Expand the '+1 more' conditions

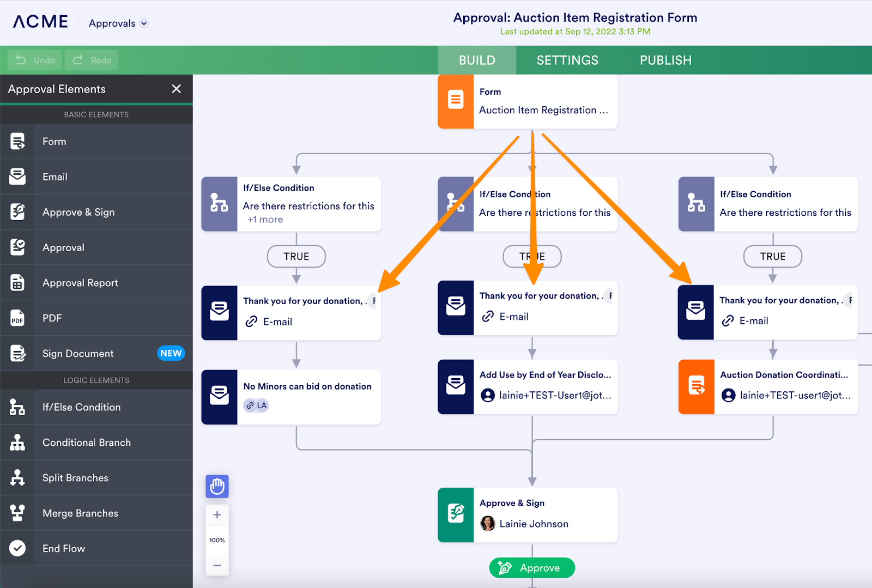pyautogui.click(x=265, y=220)
